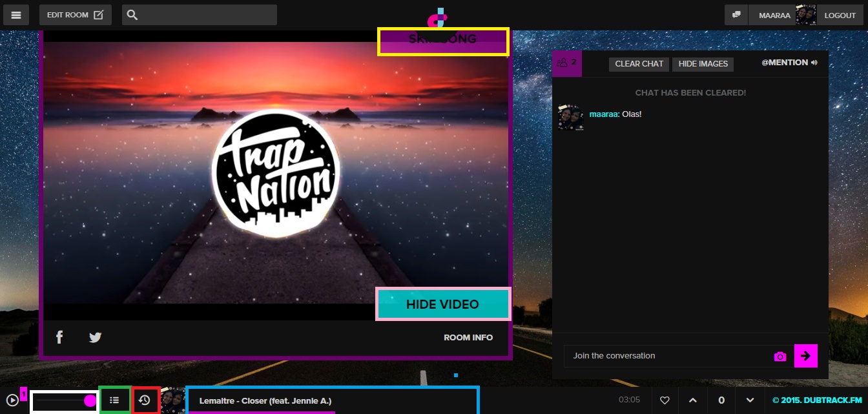Click the play button in bottom bar

(x=12, y=400)
